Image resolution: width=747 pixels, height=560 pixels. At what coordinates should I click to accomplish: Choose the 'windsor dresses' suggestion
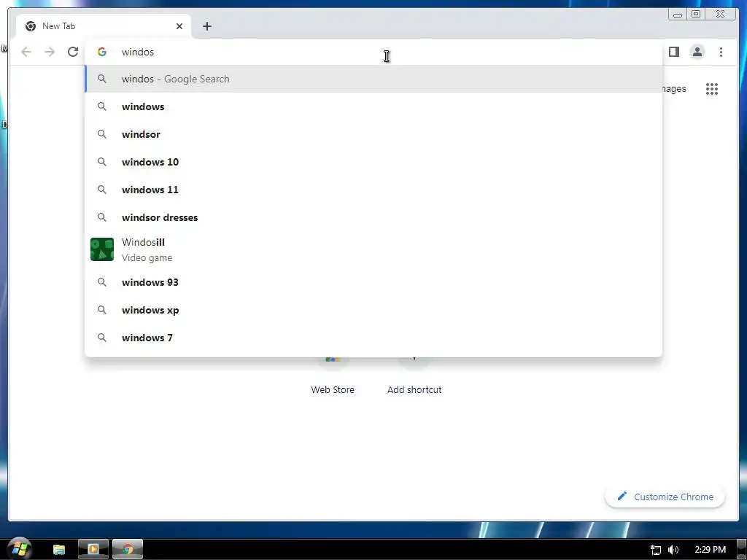point(373,217)
